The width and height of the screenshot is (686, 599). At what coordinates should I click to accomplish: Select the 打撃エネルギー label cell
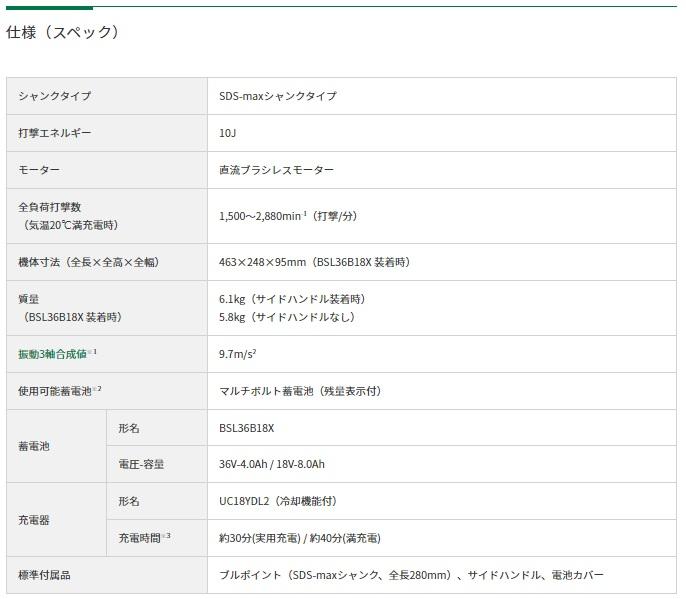pos(107,133)
